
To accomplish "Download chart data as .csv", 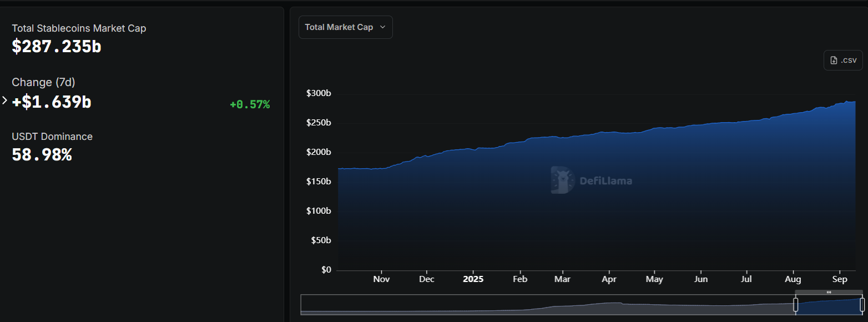I will [842, 60].
